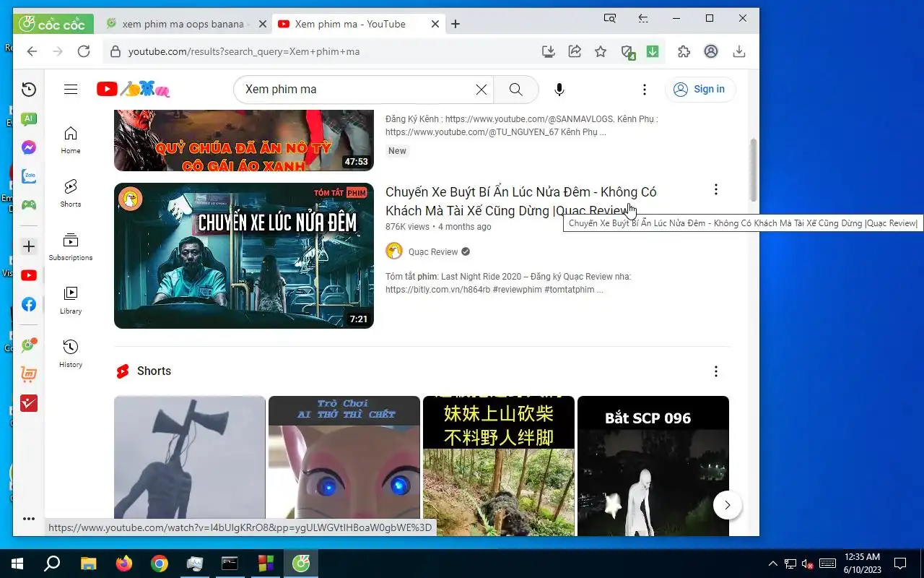Open YouTube shortcut in browser sidebar

tap(29, 275)
